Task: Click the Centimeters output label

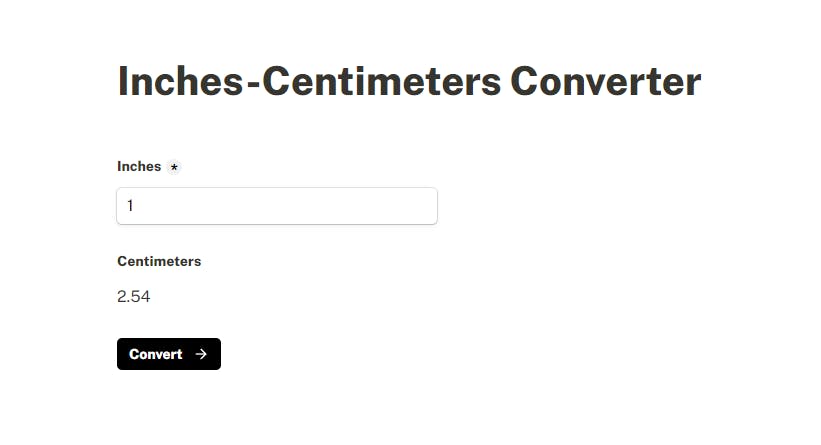Action: click(159, 261)
